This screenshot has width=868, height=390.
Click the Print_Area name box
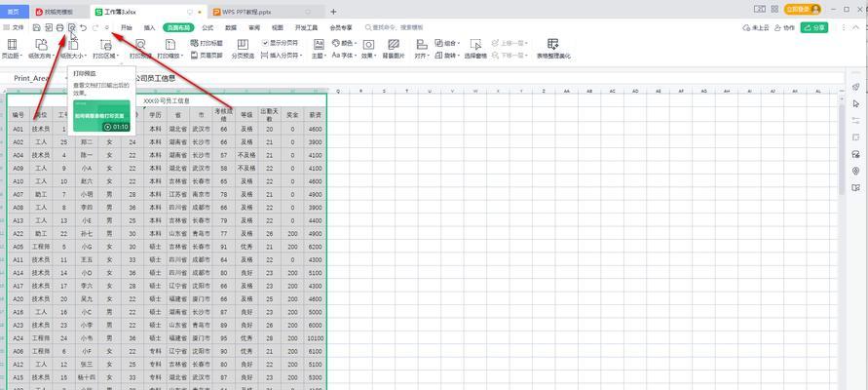click(33, 78)
